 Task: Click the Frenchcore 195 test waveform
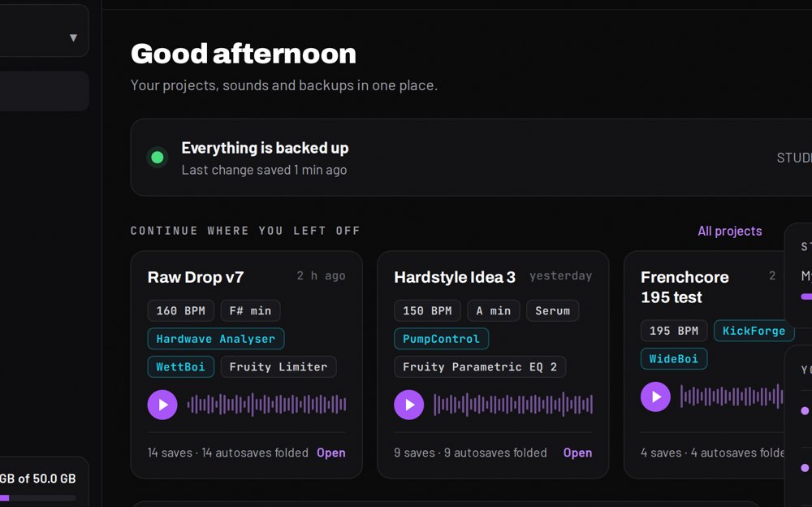pos(732,396)
